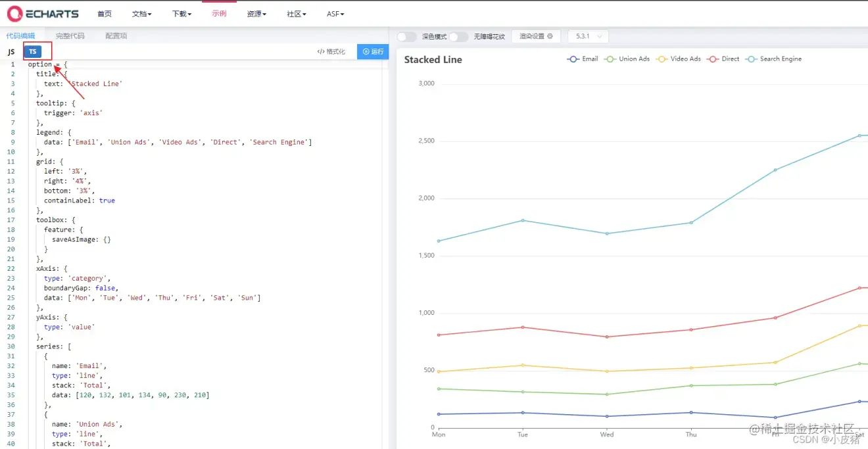The width and height of the screenshot is (868, 449).
Task: Click the Email series data array line
Action: pos(130,395)
